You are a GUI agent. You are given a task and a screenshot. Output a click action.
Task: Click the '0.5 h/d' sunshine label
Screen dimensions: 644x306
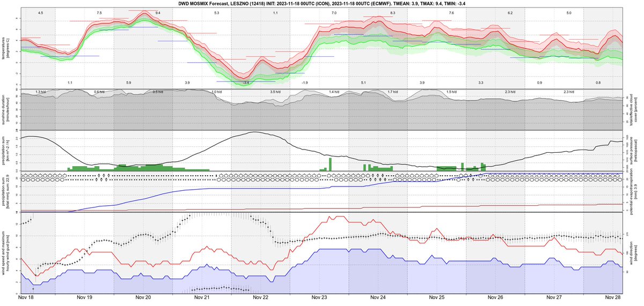click(x=158, y=92)
